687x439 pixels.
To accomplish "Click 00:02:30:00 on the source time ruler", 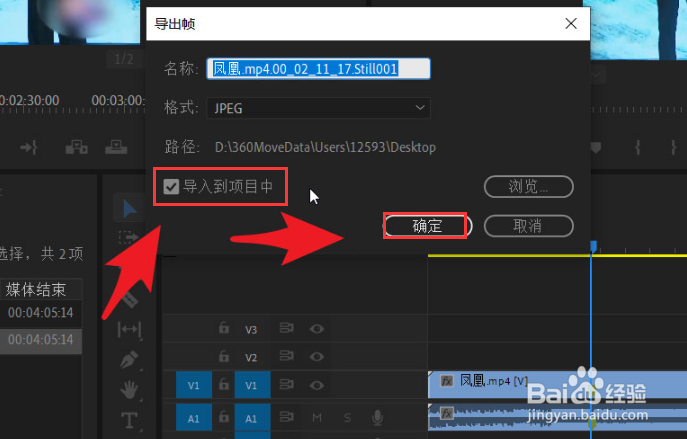I will click(x=29, y=100).
